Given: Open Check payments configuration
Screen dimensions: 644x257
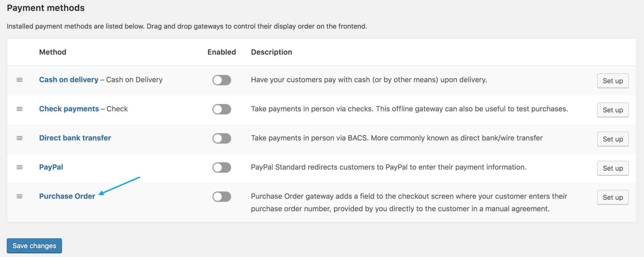Looking at the screenshot, I should tap(69, 109).
